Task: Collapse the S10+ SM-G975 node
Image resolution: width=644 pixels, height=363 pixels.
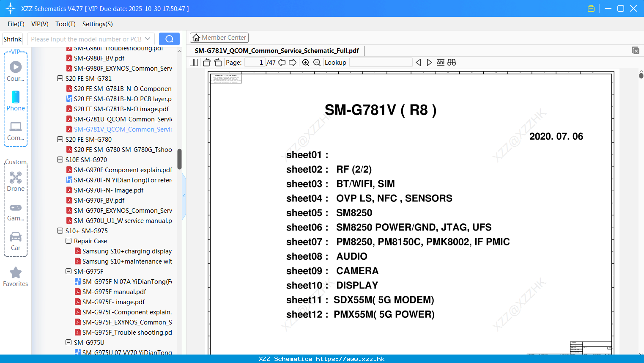Action: coord(60,231)
